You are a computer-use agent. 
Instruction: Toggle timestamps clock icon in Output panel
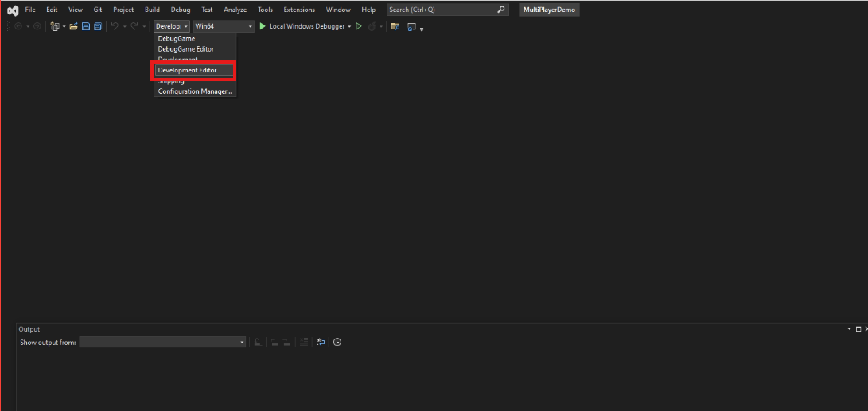tap(337, 342)
